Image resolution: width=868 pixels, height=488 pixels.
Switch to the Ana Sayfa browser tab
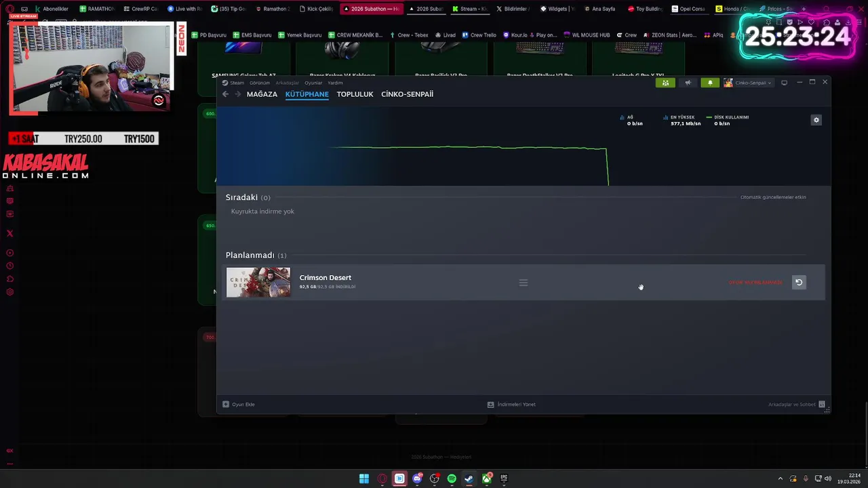(x=601, y=9)
